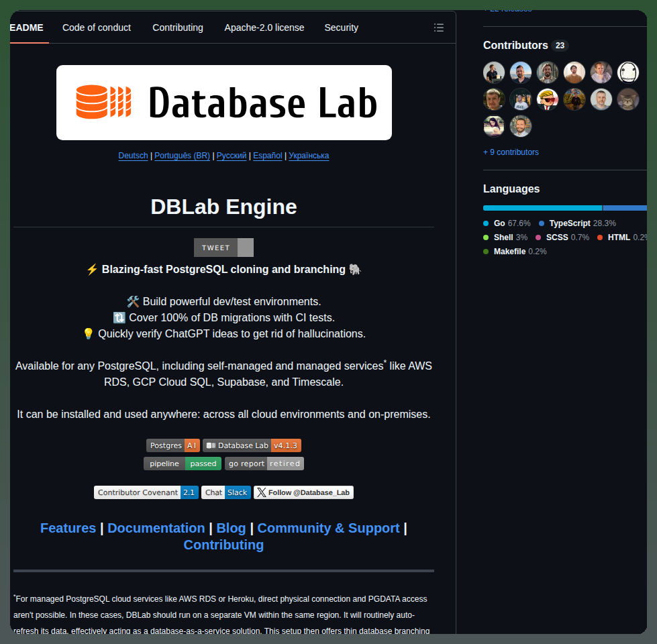This screenshot has height=644, width=657.
Task: Switch to Apache-2.0 license tab
Action: click(x=264, y=28)
